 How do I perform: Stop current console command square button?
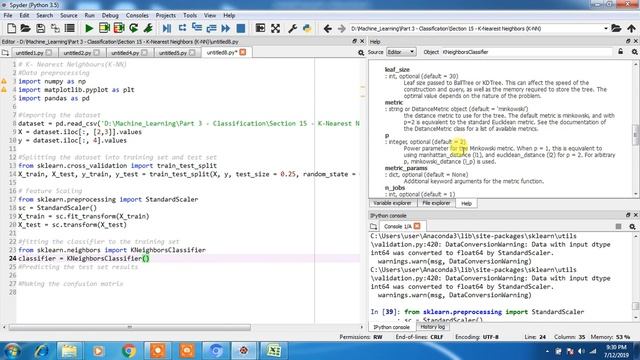[x=618, y=226]
